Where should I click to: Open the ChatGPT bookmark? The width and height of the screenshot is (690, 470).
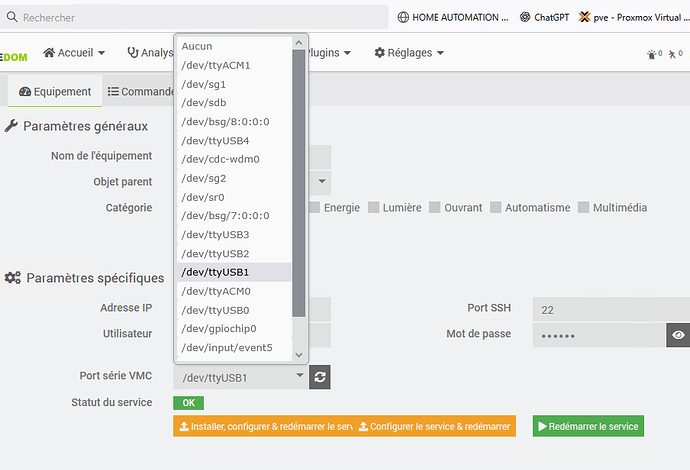coord(544,17)
